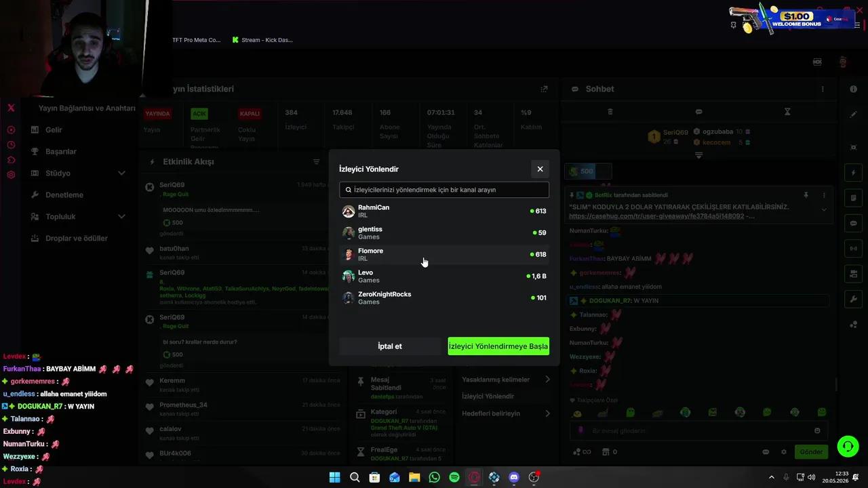
Task: Close the İzleyici Yönlendir dialog
Action: coord(540,169)
